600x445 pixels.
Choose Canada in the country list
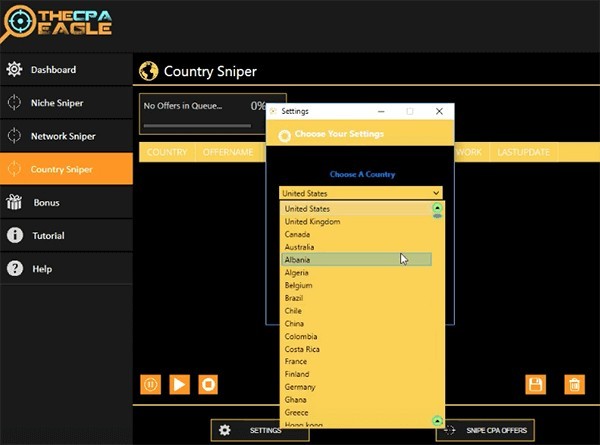pyautogui.click(x=357, y=234)
